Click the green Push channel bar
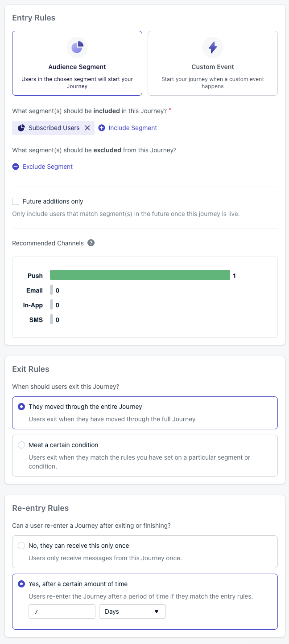The height and width of the screenshot is (644, 289). [140, 276]
